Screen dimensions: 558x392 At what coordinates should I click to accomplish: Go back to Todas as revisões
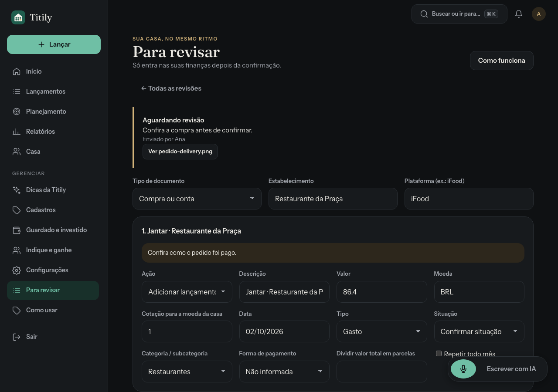(171, 88)
